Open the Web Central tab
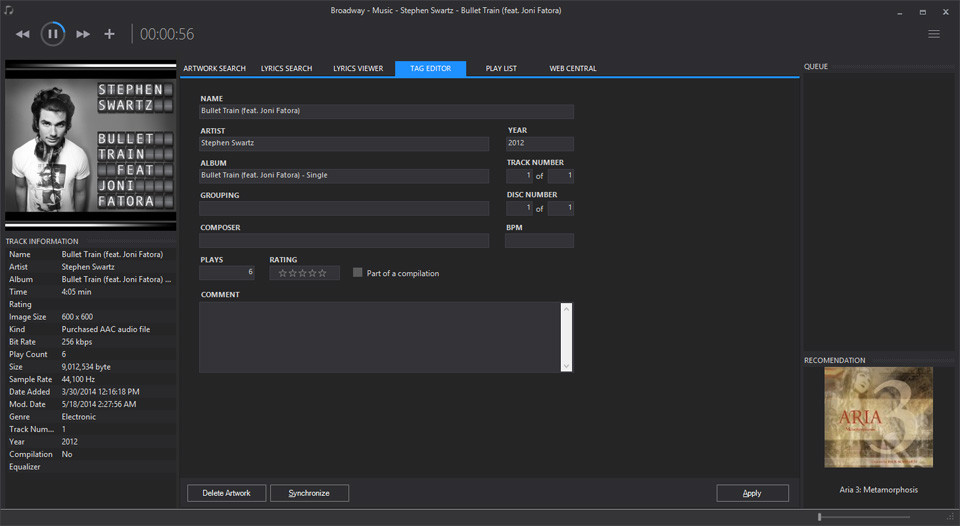The height and width of the screenshot is (526, 960). point(572,69)
